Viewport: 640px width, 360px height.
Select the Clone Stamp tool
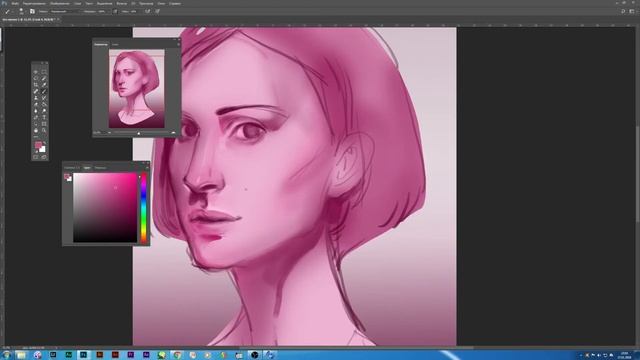[x=36, y=98]
